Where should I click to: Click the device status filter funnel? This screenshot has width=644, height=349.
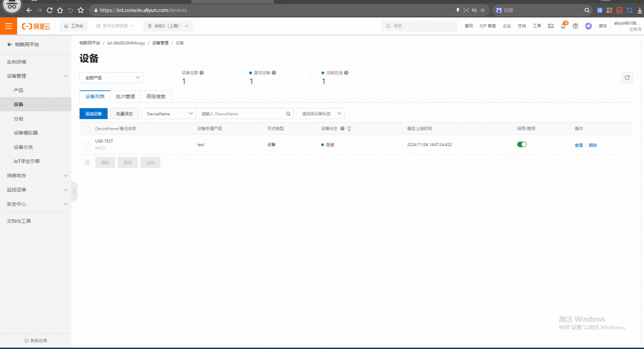(x=349, y=129)
